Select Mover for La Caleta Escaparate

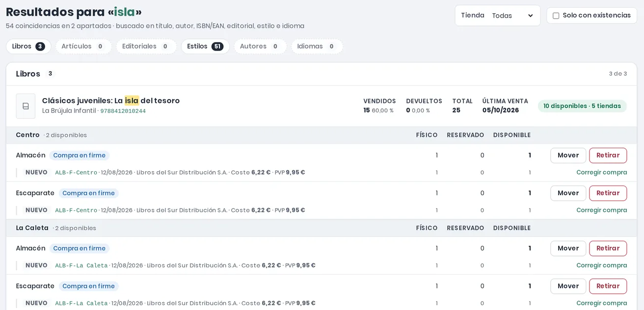tap(568, 286)
